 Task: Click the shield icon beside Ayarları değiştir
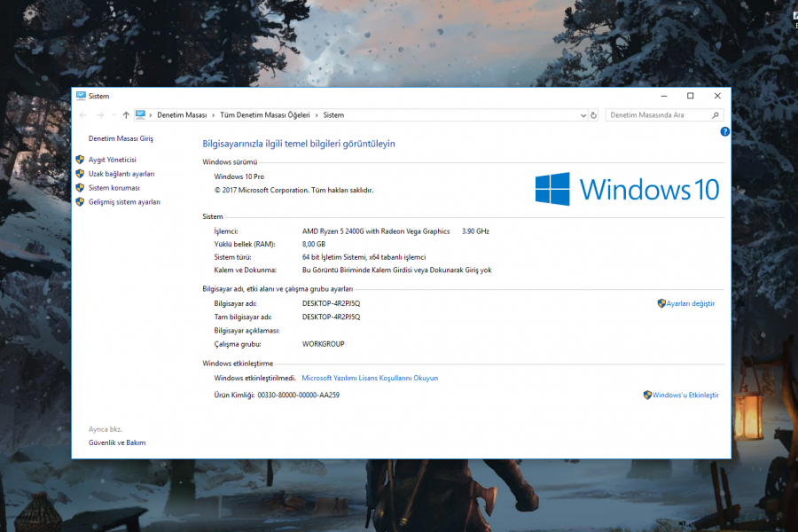[661, 303]
